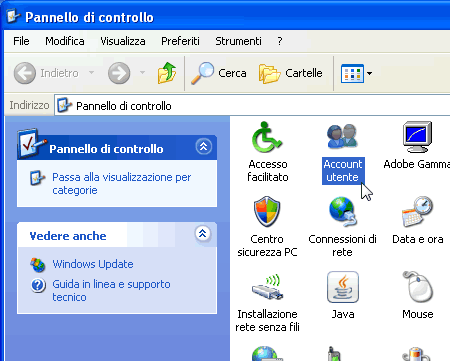Viewport: 450px width, 361px height.
Task: Click the address bar Pannello di controllo field
Action: (253, 106)
